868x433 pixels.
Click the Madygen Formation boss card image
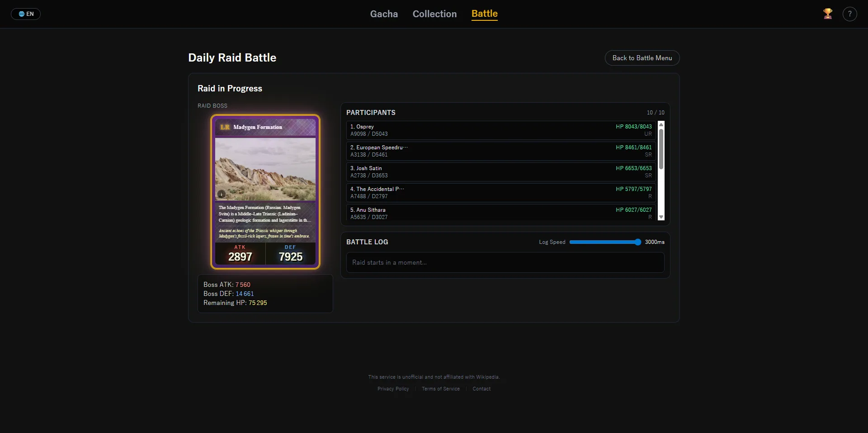click(x=265, y=169)
